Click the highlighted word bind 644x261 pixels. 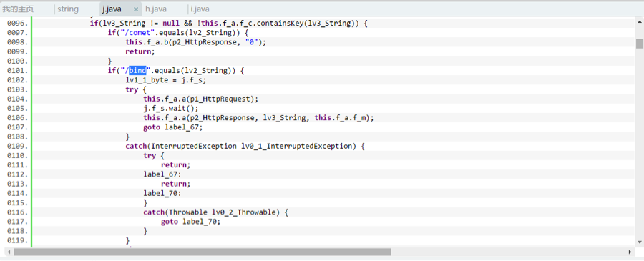[137, 71]
